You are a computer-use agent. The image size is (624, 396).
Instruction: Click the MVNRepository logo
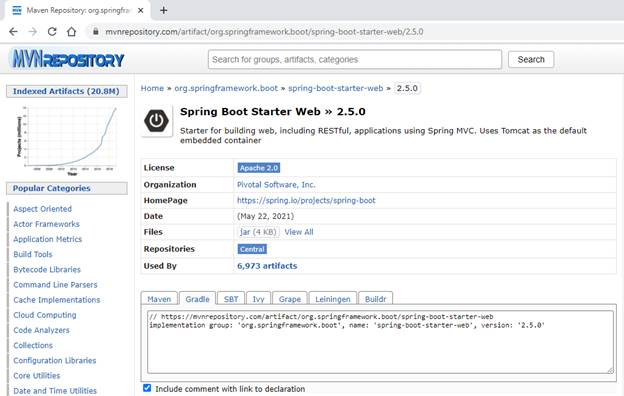pos(67,59)
